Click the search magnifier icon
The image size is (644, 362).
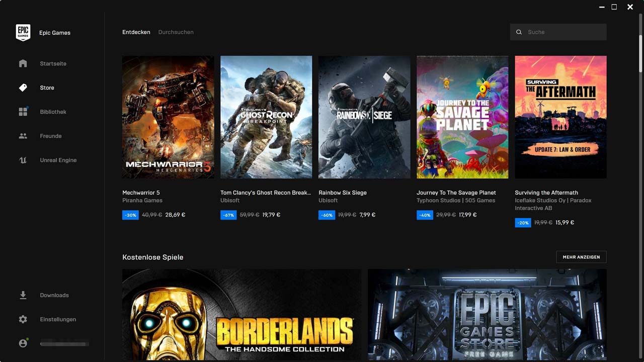[519, 32]
